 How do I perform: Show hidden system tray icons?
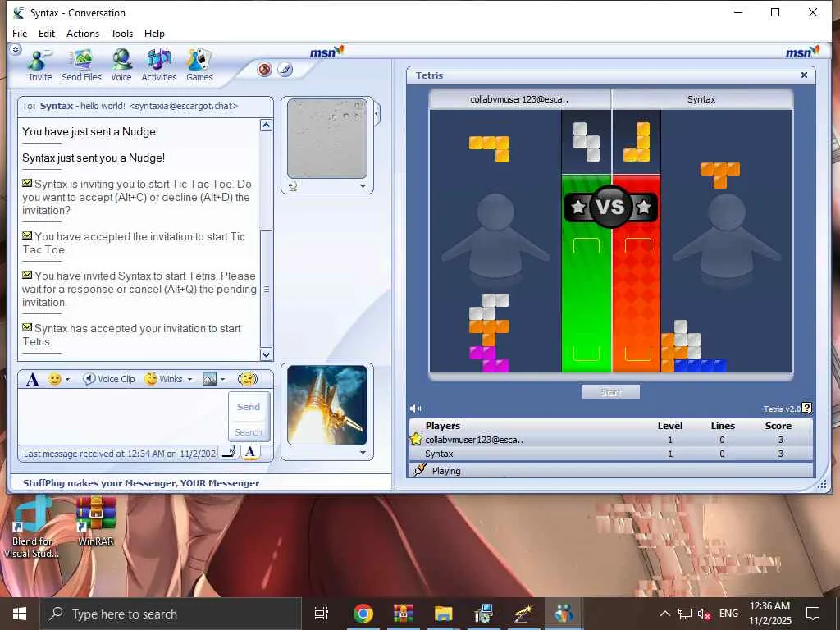[664, 614]
